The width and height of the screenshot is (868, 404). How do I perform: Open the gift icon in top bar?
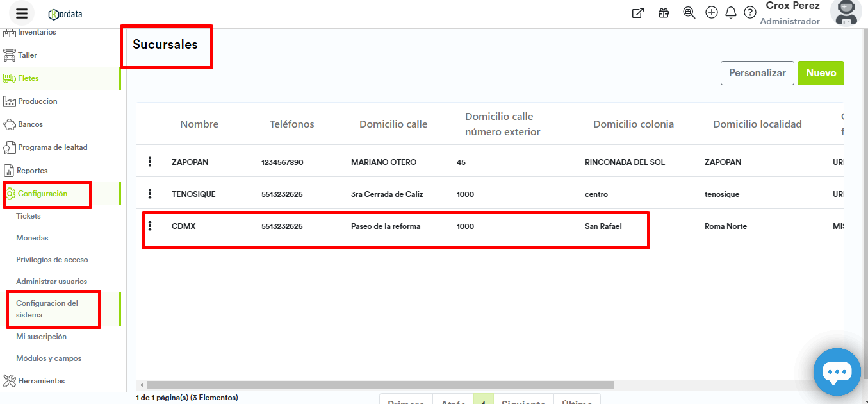[x=664, y=13]
